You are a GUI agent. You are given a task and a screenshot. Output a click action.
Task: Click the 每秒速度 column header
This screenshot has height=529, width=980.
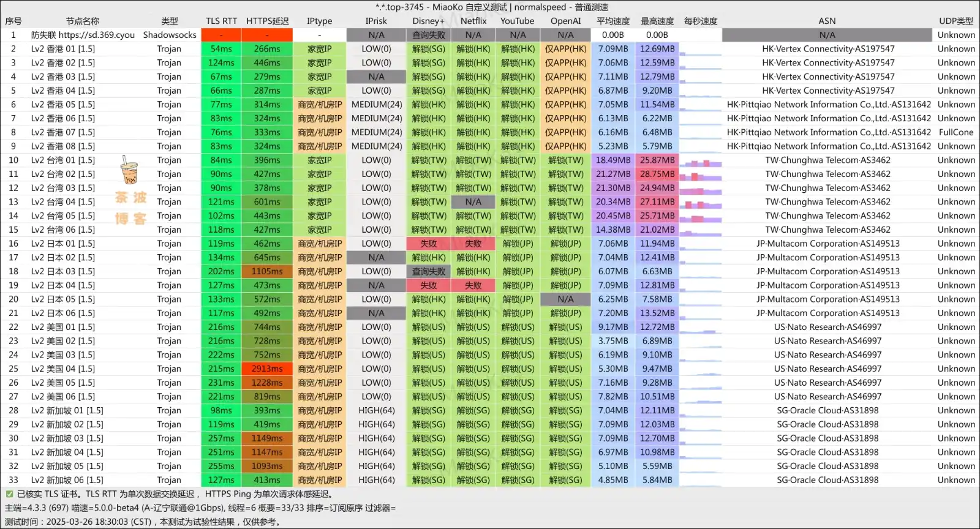[x=700, y=21]
